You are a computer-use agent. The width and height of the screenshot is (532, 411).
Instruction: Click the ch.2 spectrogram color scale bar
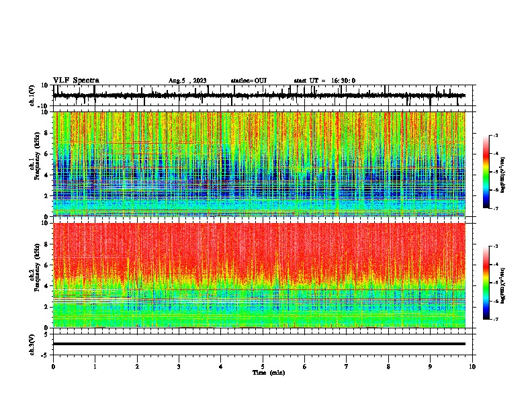(486, 283)
